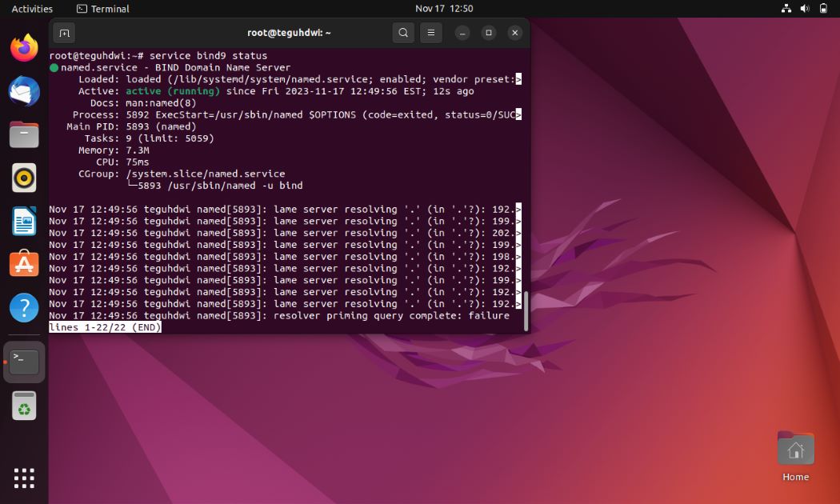Open the terminal hamburger menu

tap(430, 34)
